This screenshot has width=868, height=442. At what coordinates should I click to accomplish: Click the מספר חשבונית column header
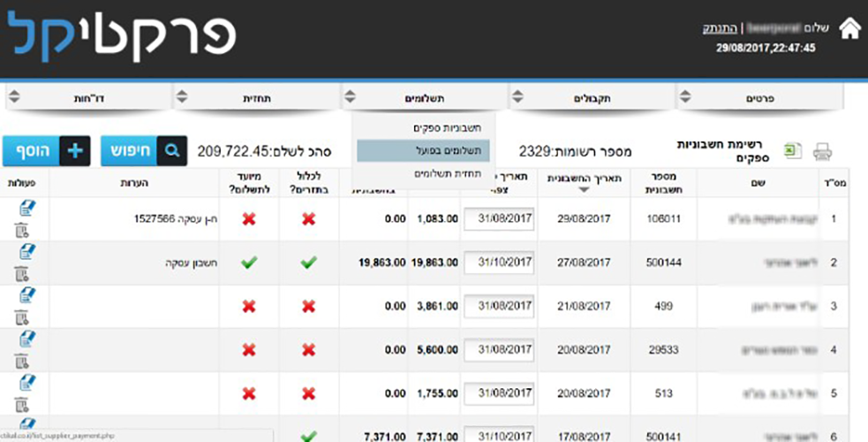pyautogui.click(x=663, y=183)
